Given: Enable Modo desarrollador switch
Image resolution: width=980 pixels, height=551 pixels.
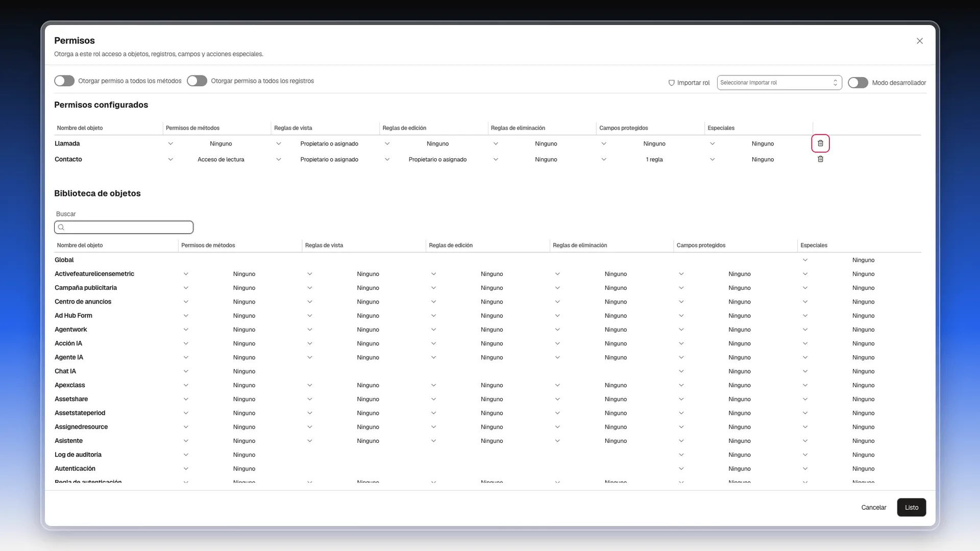Looking at the screenshot, I should 858,83.
